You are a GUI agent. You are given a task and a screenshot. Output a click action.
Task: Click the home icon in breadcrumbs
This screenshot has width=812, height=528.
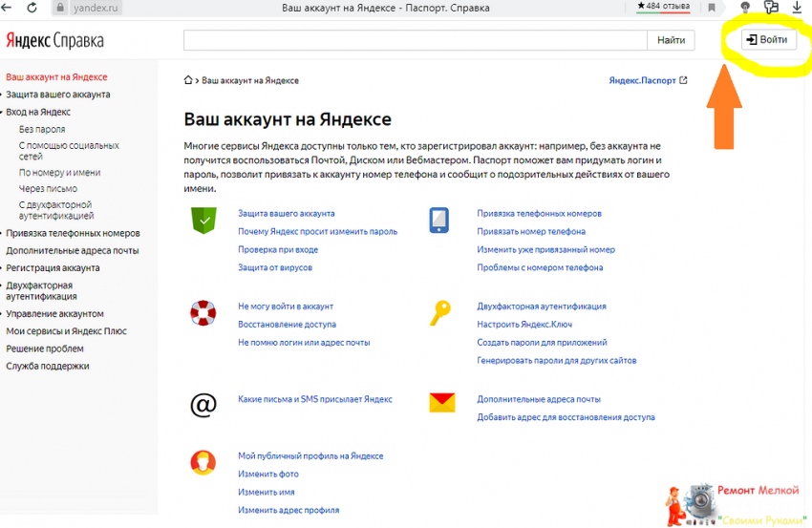coord(188,81)
